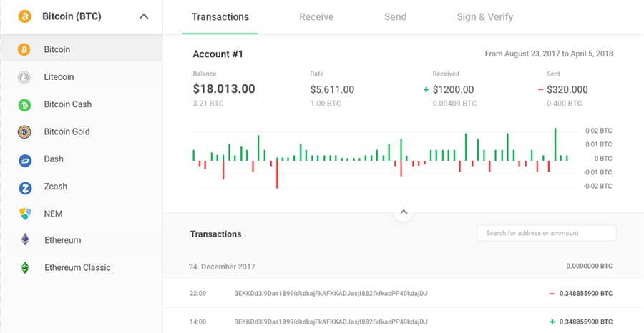Click the NEM logo icon
The width and height of the screenshot is (644, 333).
[x=24, y=214]
